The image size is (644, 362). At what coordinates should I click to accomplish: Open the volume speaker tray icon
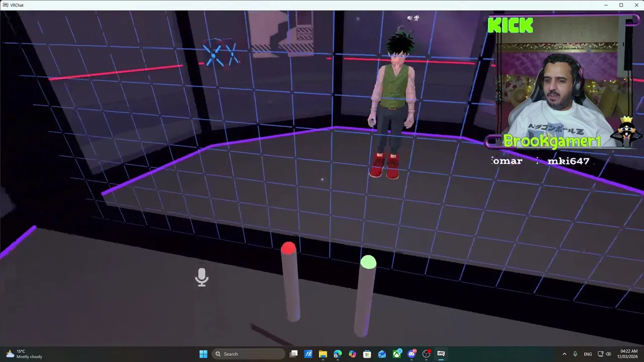[608, 354]
